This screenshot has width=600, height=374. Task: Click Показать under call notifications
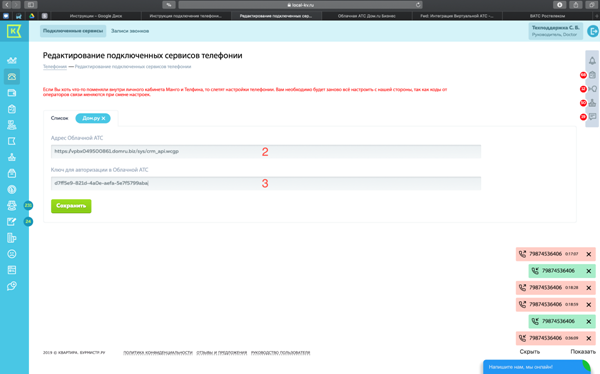583,352
